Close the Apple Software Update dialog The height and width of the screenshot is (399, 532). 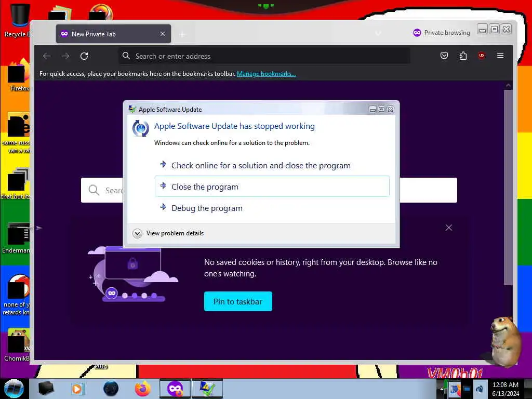(x=391, y=109)
